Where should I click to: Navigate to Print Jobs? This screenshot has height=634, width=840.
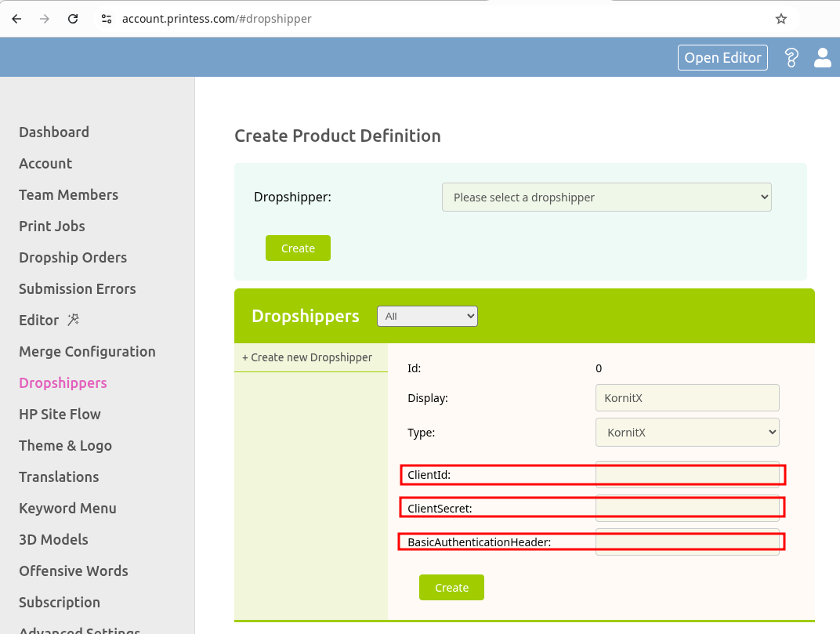pos(52,226)
